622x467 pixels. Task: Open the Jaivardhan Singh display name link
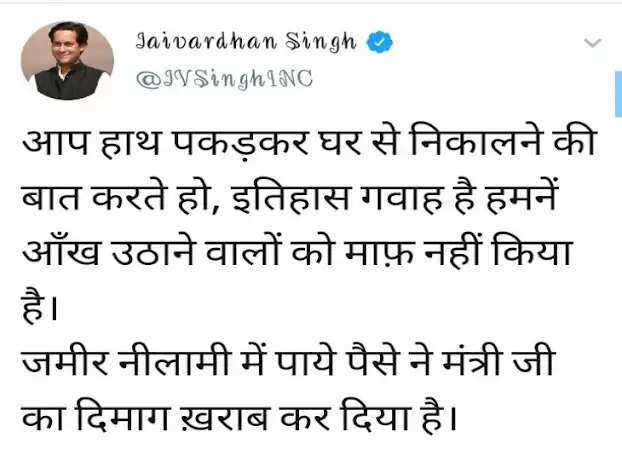[246, 42]
